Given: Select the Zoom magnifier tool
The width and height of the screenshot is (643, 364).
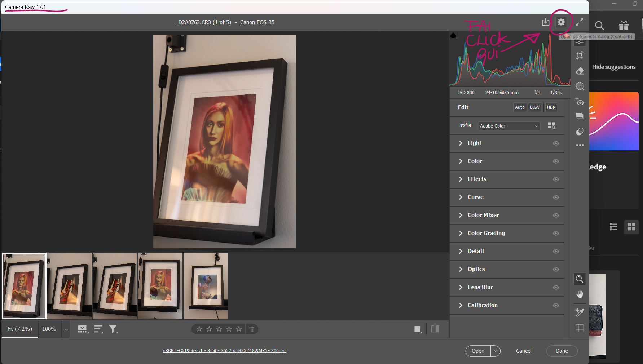Looking at the screenshot, I should (580, 279).
